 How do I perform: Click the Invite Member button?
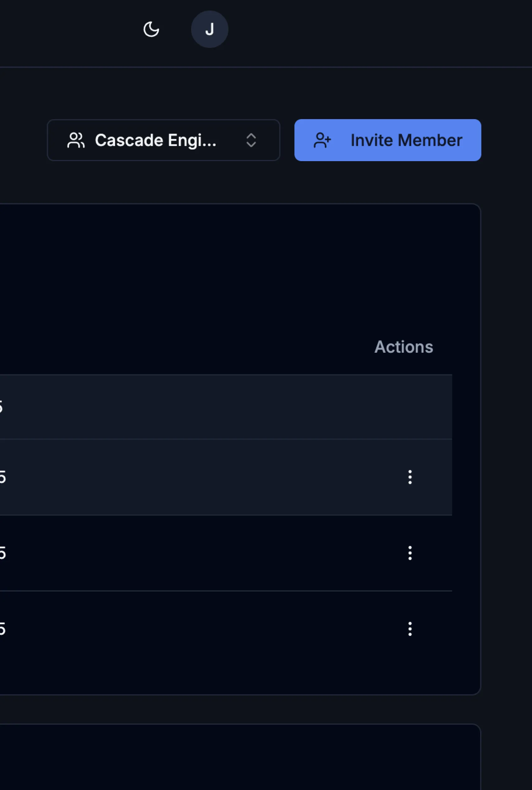point(388,140)
